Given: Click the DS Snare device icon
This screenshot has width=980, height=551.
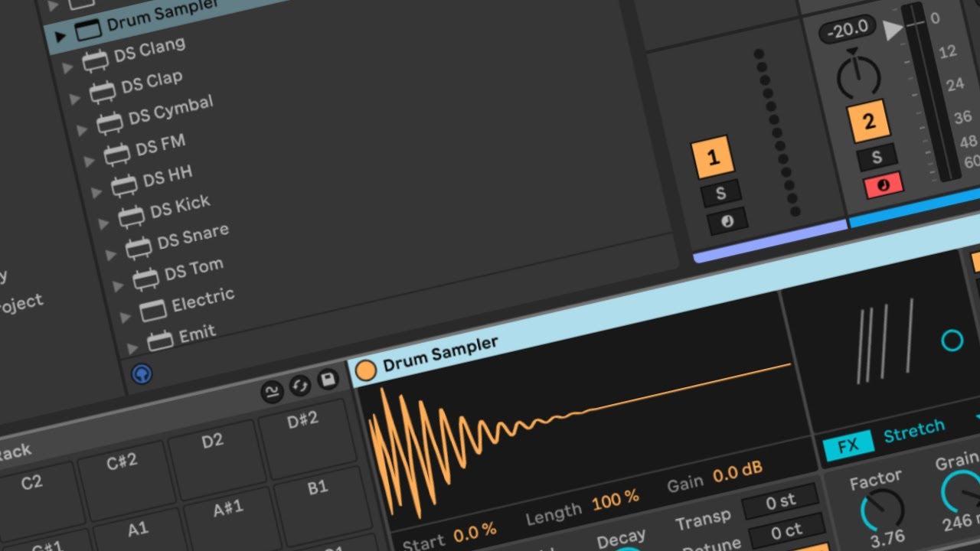Looking at the screenshot, I should [139, 247].
